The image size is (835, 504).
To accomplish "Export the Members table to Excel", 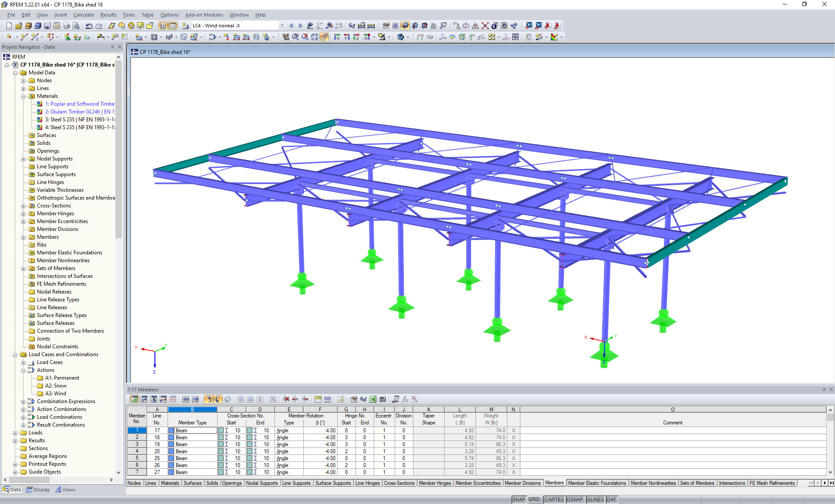I will click(x=373, y=399).
